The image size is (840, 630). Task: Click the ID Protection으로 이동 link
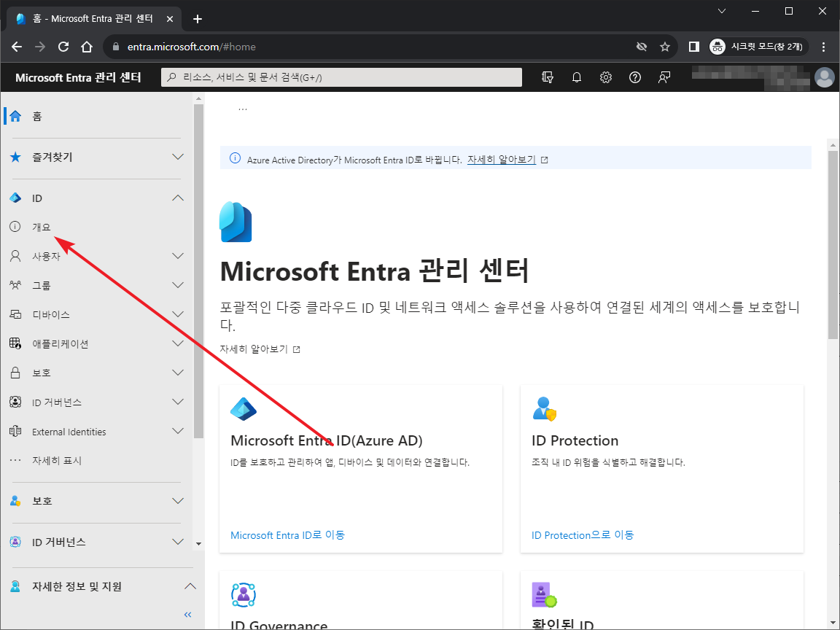click(583, 535)
